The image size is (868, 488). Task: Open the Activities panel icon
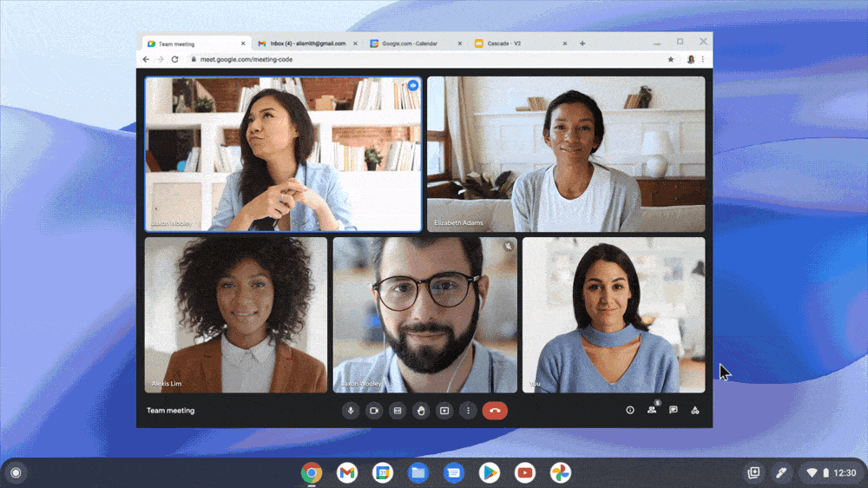pyautogui.click(x=694, y=410)
